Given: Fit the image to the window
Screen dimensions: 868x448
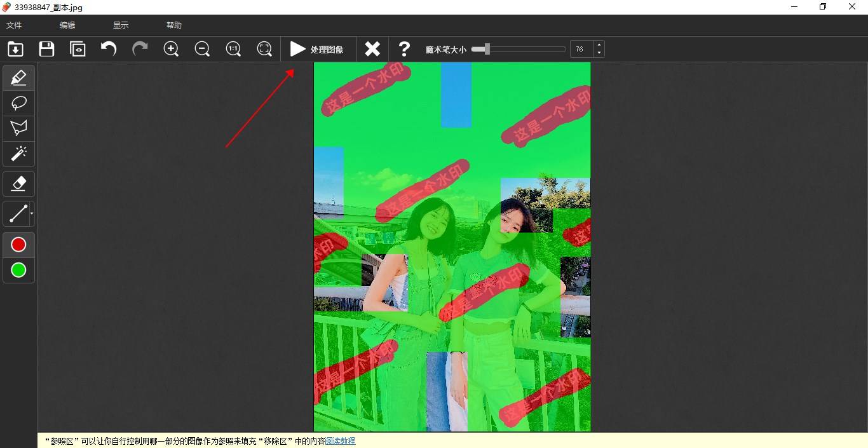Looking at the screenshot, I should [264, 49].
